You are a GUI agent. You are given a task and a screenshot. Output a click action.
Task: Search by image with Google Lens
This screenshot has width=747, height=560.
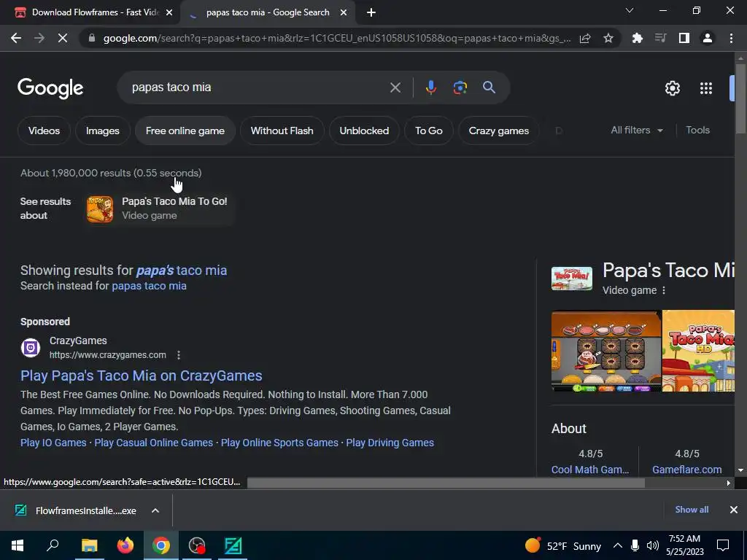[460, 87]
